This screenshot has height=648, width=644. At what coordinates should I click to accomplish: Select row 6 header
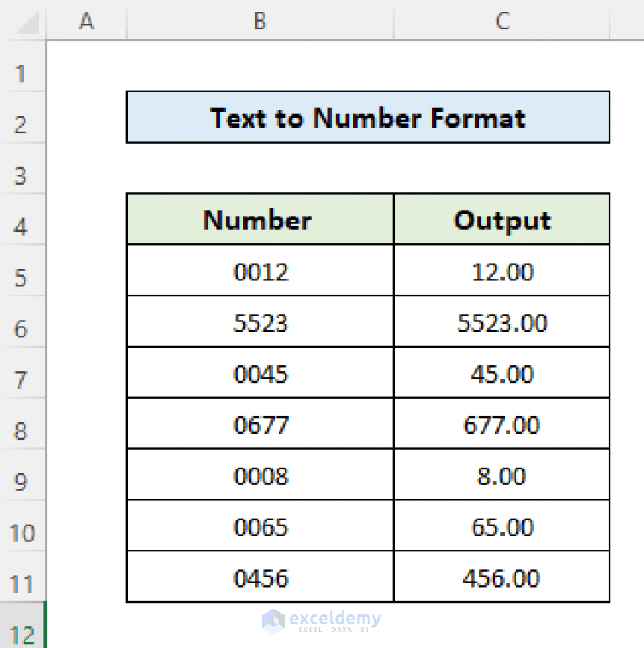[23, 321]
